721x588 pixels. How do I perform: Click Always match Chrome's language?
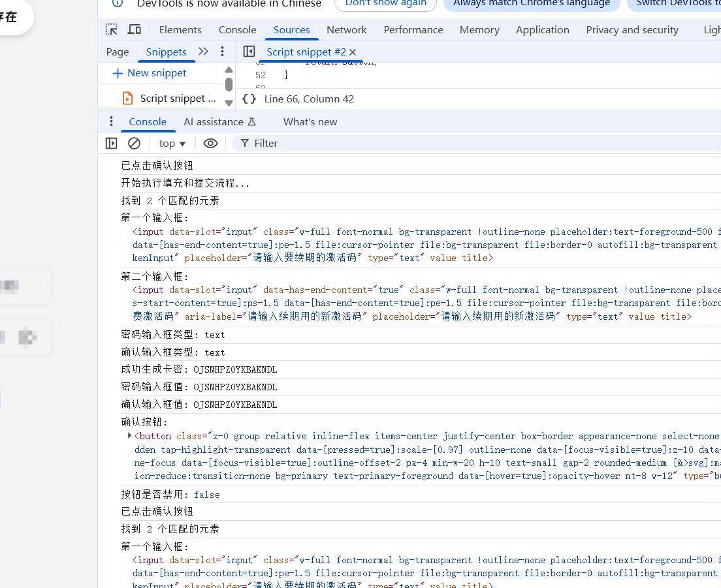pyautogui.click(x=531, y=3)
